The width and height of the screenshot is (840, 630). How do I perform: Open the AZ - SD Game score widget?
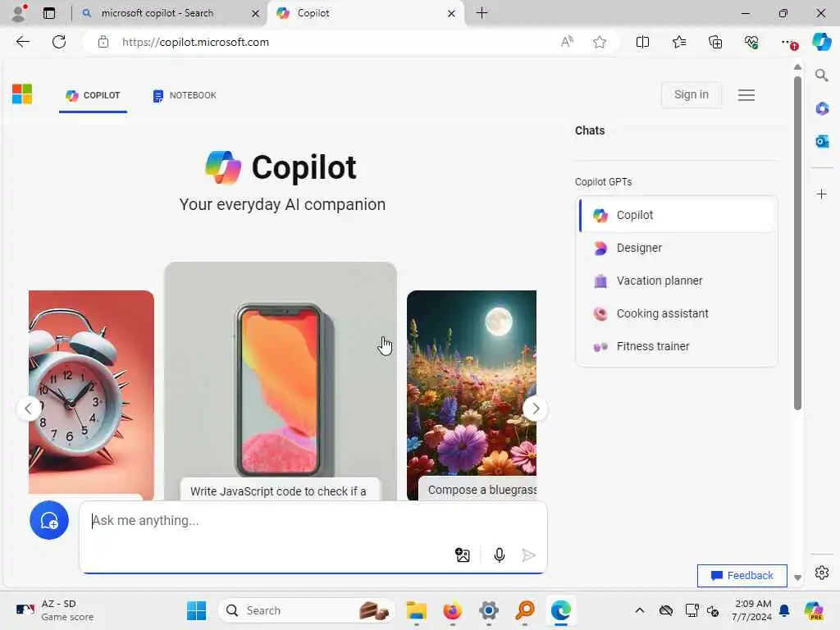(x=55, y=610)
